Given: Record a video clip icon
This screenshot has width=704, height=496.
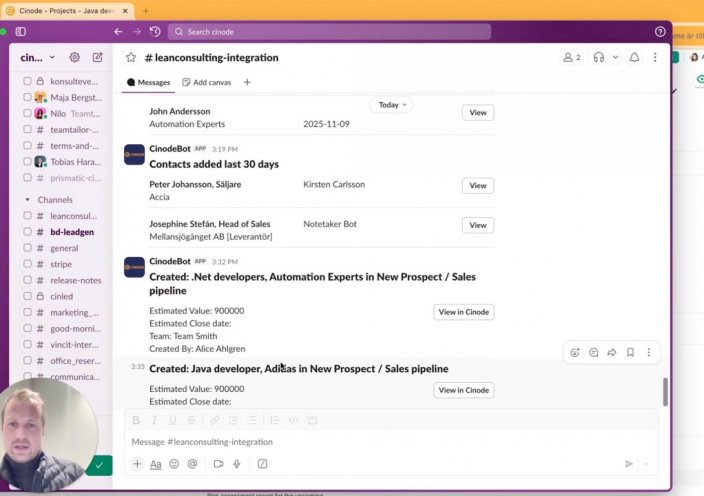Looking at the screenshot, I should [x=218, y=464].
